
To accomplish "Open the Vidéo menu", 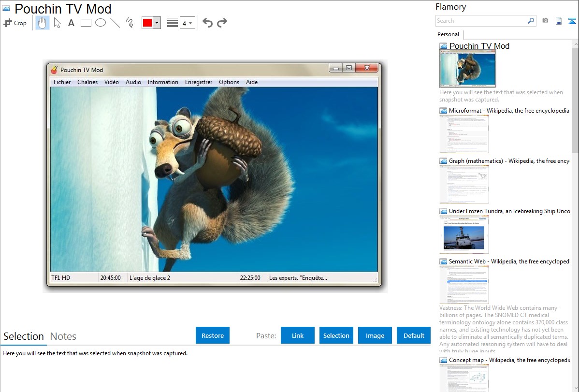I will 112,82.
